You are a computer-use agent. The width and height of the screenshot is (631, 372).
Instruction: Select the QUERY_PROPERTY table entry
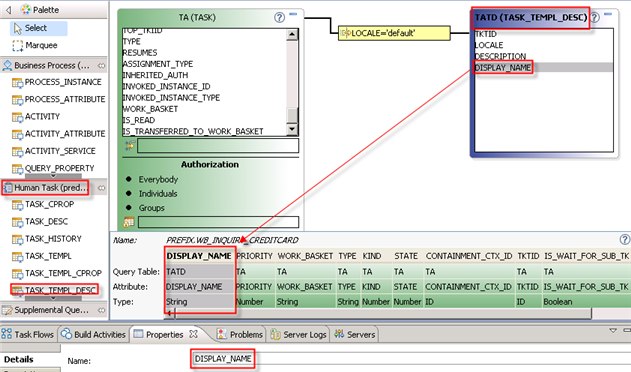coord(53,168)
